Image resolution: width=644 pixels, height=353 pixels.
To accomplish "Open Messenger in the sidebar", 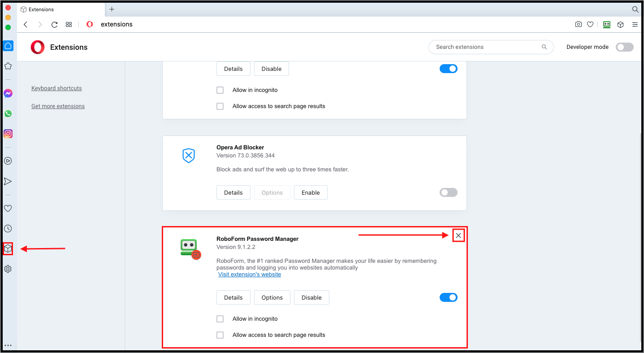I will (8, 93).
